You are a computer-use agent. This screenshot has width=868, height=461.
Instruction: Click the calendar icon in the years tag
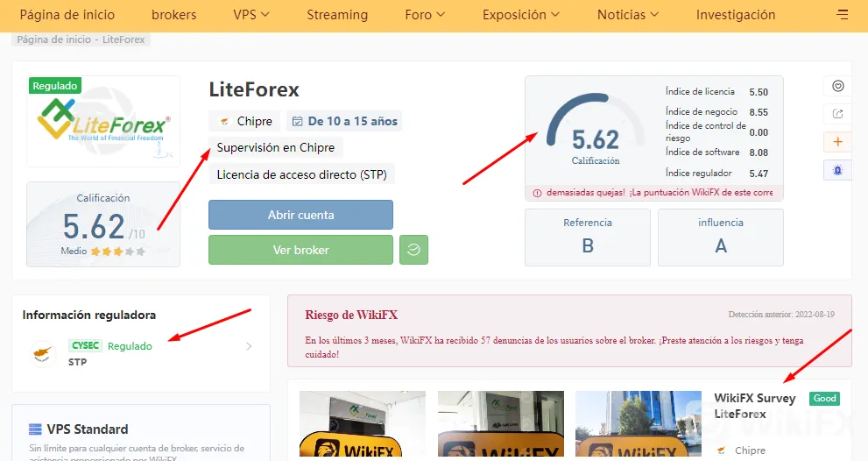297,121
